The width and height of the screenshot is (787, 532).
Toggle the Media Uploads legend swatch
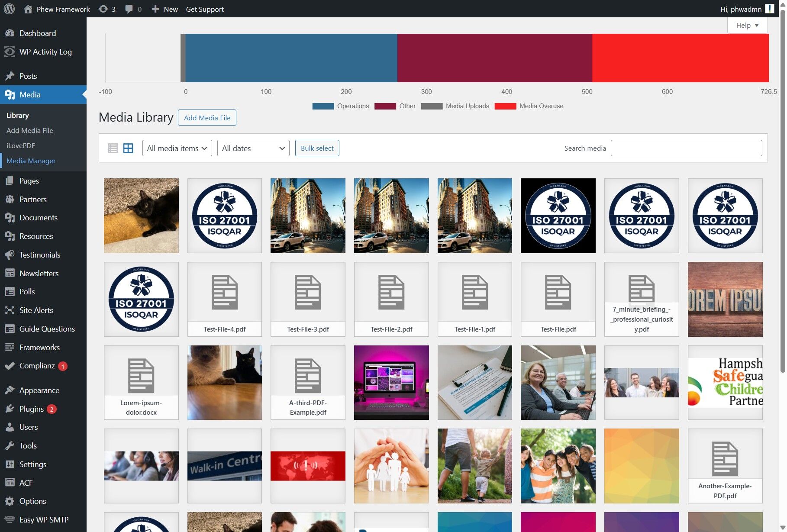(x=432, y=106)
